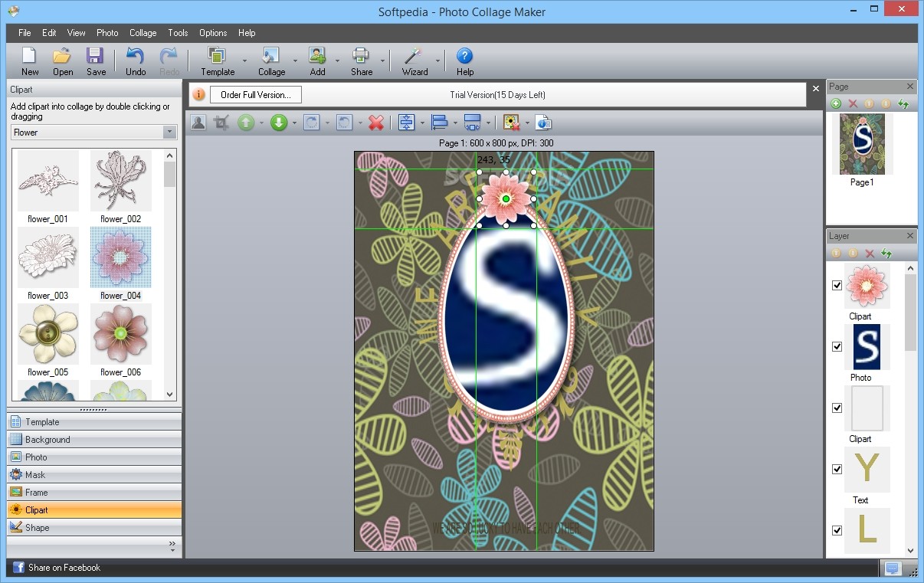Click the Collage toolbar icon
This screenshot has width=924, height=583.
tap(271, 61)
